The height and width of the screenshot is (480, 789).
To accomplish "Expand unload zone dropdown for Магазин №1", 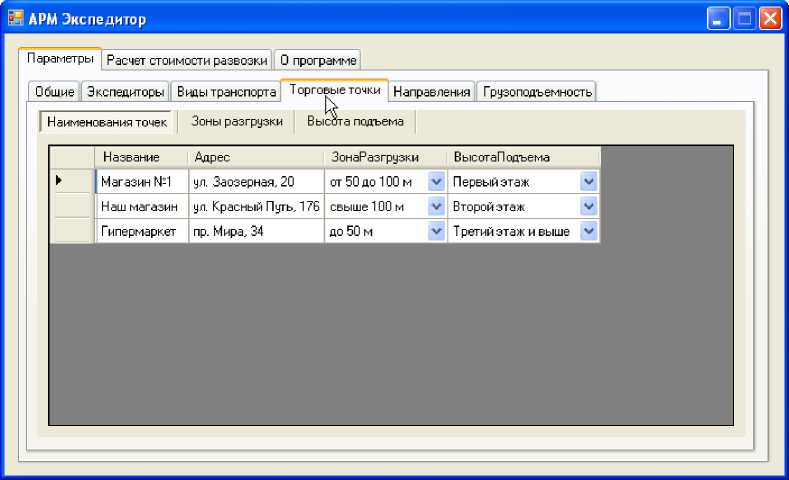I will [436, 182].
